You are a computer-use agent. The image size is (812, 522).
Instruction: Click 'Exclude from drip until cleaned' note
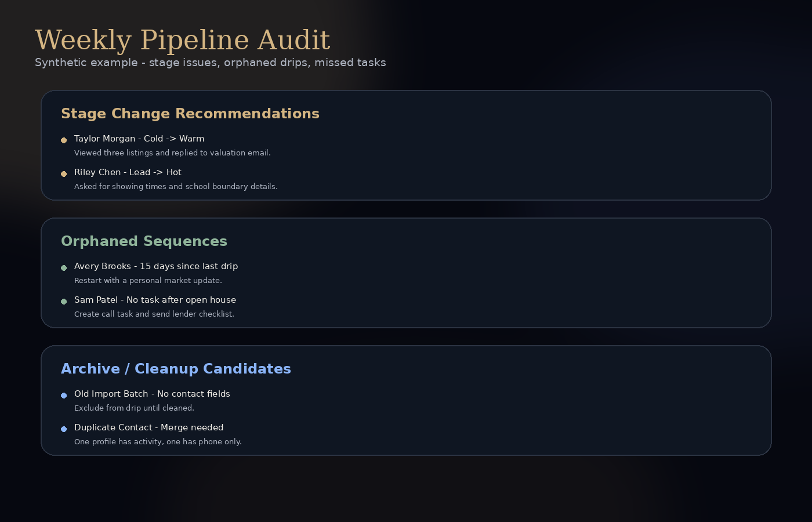click(134, 408)
